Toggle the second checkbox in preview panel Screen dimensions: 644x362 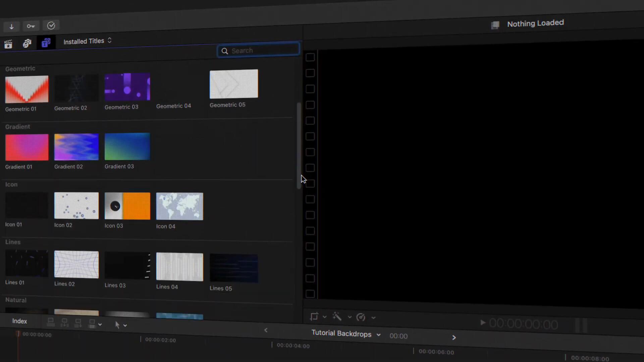pyautogui.click(x=311, y=73)
